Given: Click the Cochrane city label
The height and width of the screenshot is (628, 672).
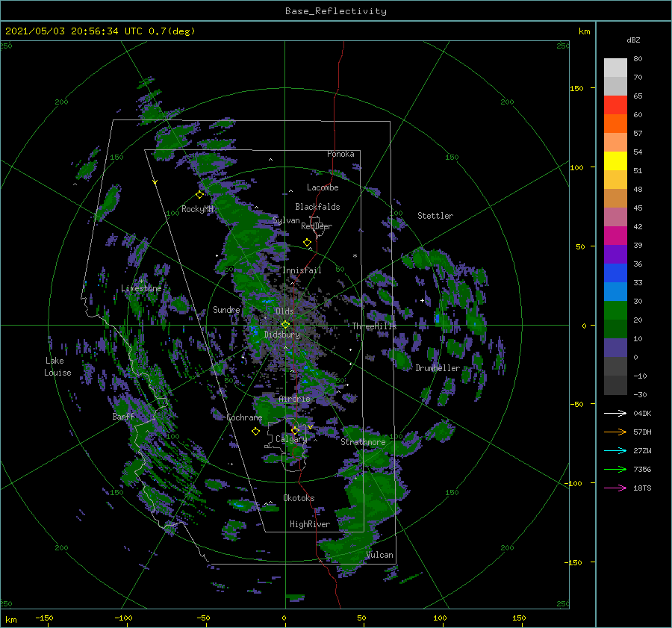Looking at the screenshot, I should pyautogui.click(x=244, y=417).
